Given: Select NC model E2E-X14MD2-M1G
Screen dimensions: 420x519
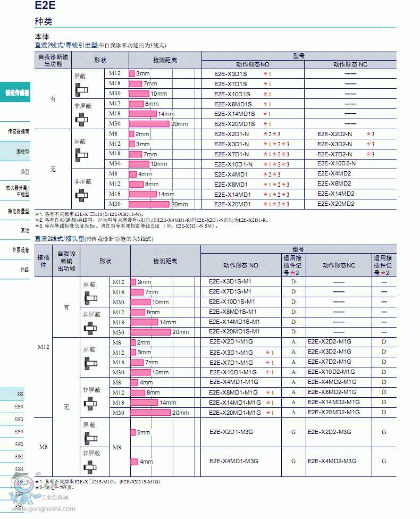Looking at the screenshot, I should tap(334, 402).
